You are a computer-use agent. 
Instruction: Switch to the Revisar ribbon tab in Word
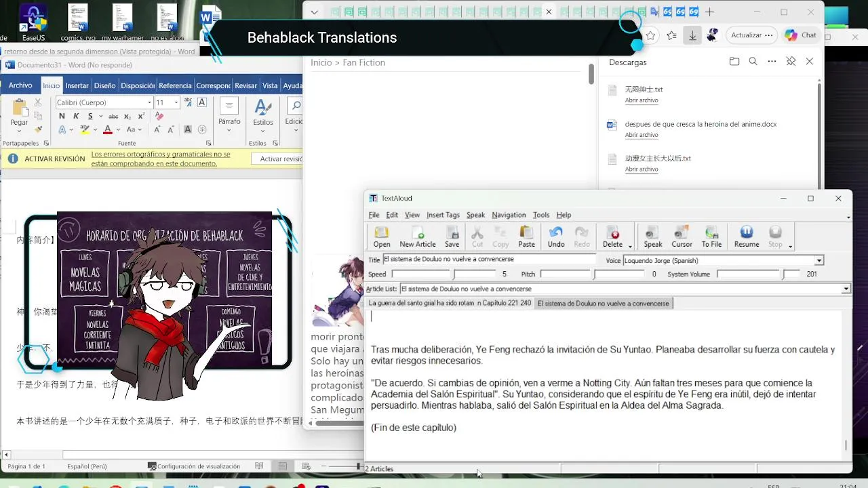[245, 85]
